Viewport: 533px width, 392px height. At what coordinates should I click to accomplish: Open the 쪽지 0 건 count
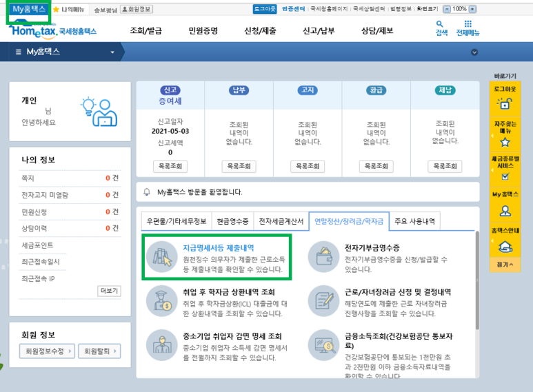[x=112, y=178]
